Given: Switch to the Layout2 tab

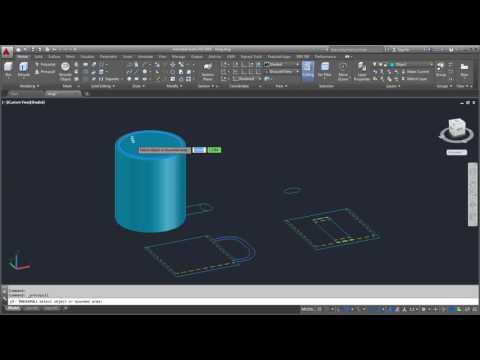Looking at the screenshot, I should coord(51,309).
